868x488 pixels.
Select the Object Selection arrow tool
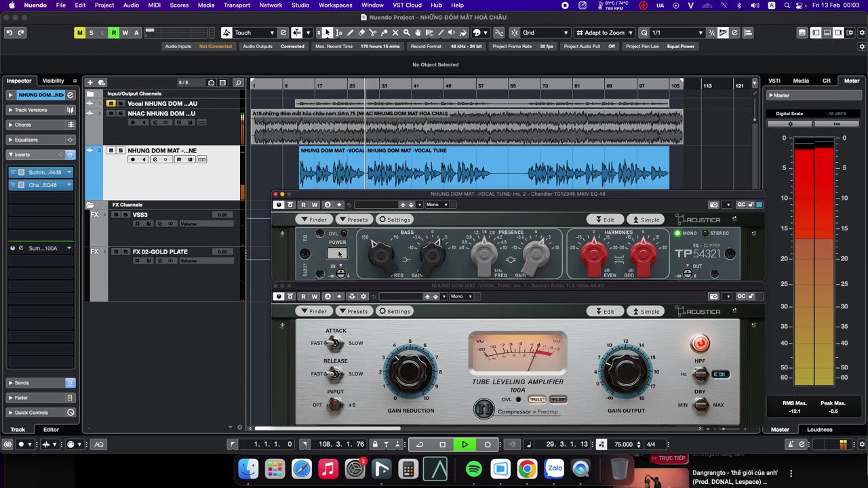[328, 33]
